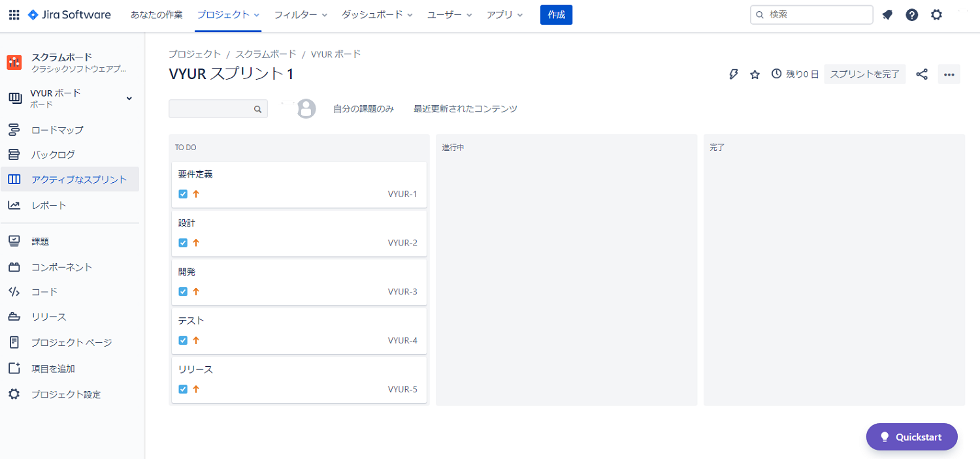
Task: Open プロジェクト設定 in sidebar
Action: pos(70,394)
